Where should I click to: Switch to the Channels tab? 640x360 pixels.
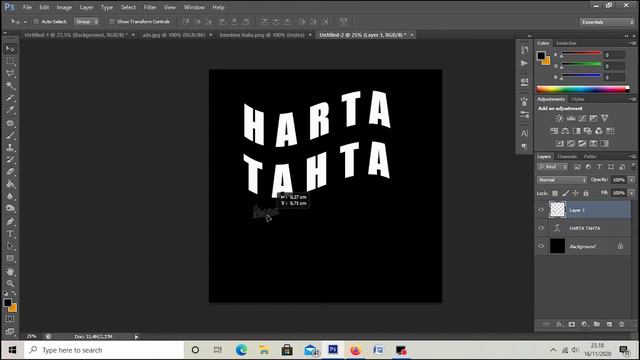[x=567, y=156]
